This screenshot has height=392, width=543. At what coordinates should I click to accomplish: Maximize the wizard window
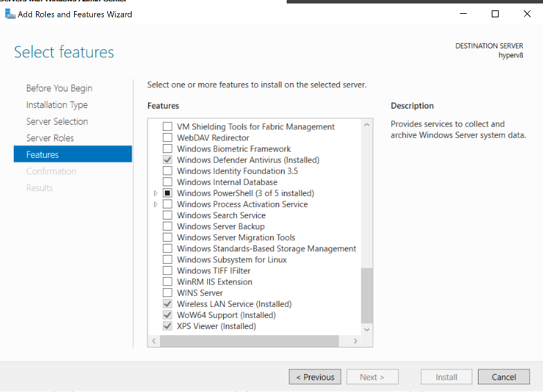pyautogui.click(x=495, y=14)
